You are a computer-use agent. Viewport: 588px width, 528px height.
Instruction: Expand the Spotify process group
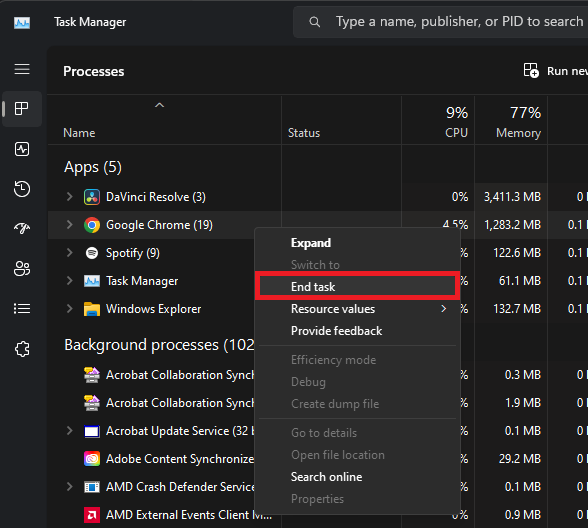coord(69,253)
